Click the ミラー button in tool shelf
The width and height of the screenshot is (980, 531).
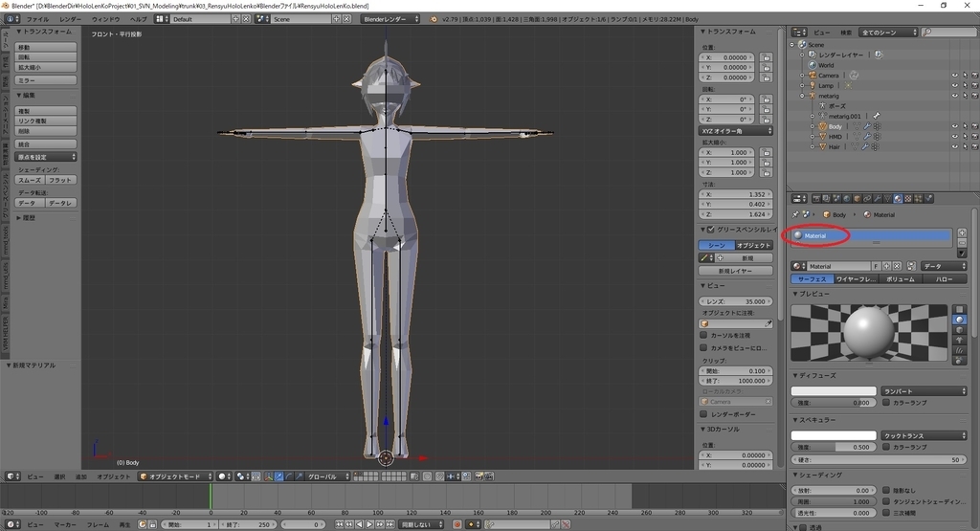tap(46, 80)
